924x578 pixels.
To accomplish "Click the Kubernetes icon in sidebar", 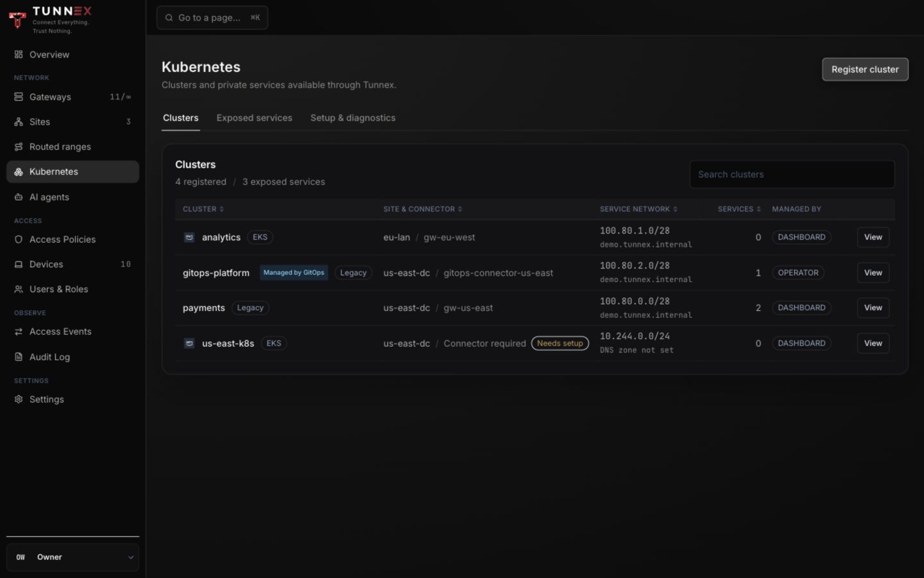I will (x=19, y=172).
